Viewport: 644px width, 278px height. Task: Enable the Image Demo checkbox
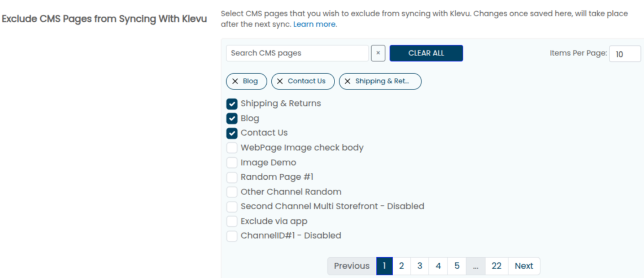[232, 163]
